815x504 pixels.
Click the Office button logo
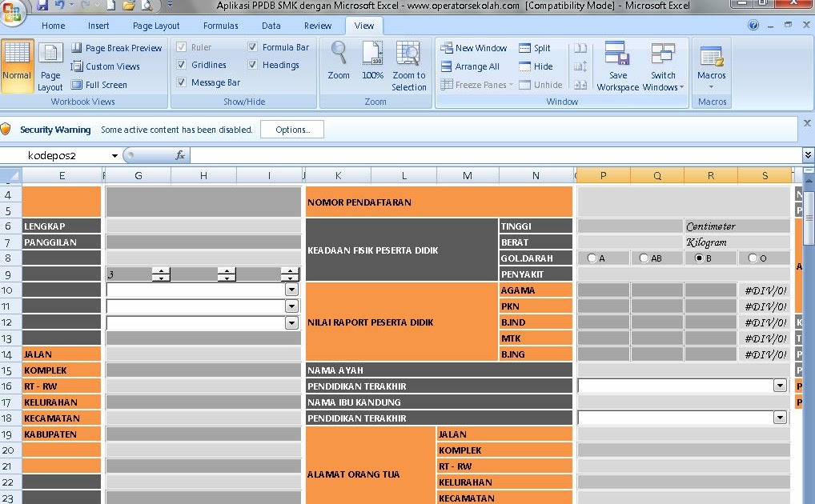pyautogui.click(x=11, y=13)
